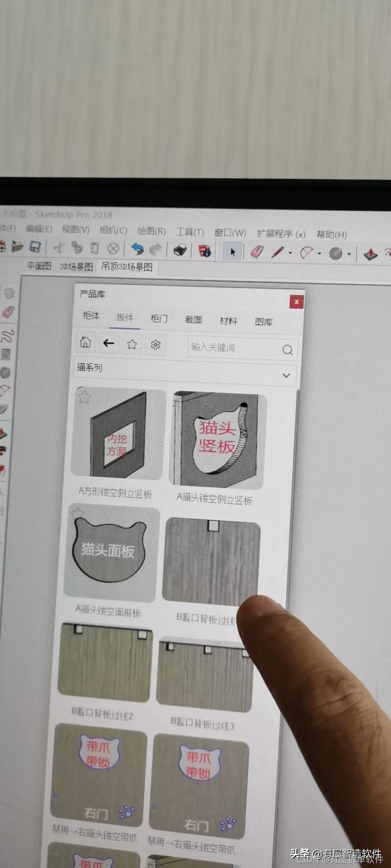This screenshot has width=391, height=868.
Task: Open favorites with the star toolbar button
Action: coord(132,344)
